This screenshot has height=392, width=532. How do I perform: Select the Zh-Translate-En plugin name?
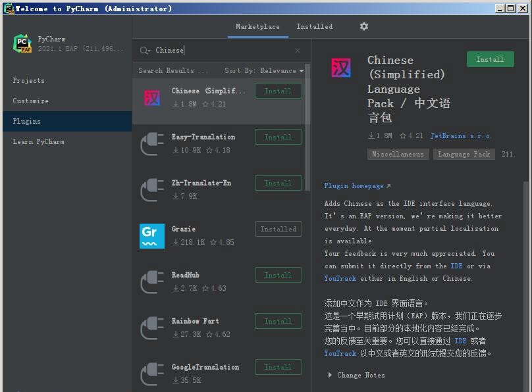(x=201, y=183)
